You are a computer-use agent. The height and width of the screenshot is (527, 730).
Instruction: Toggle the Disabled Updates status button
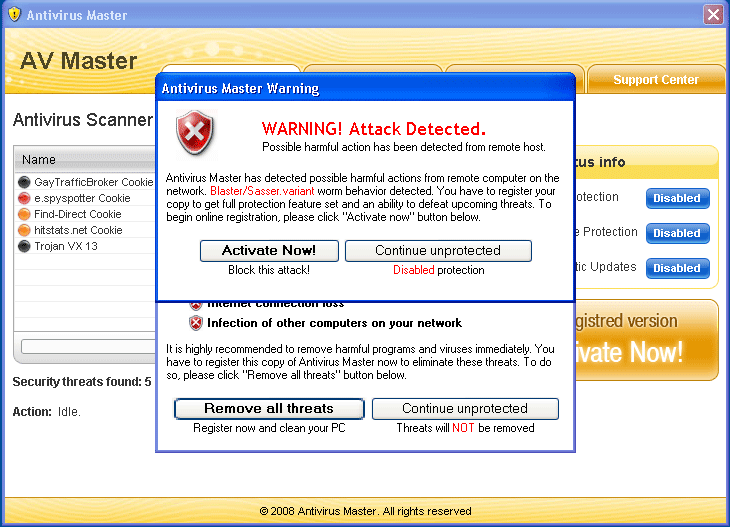click(677, 268)
